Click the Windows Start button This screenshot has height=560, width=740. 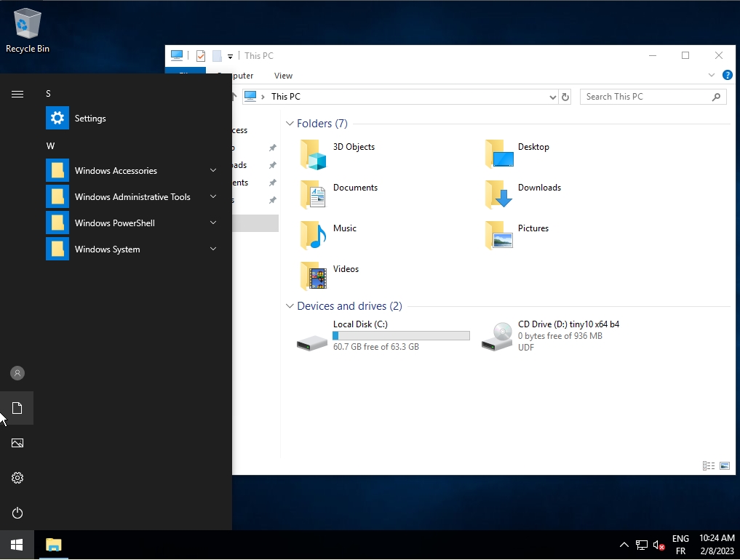pos(17,545)
